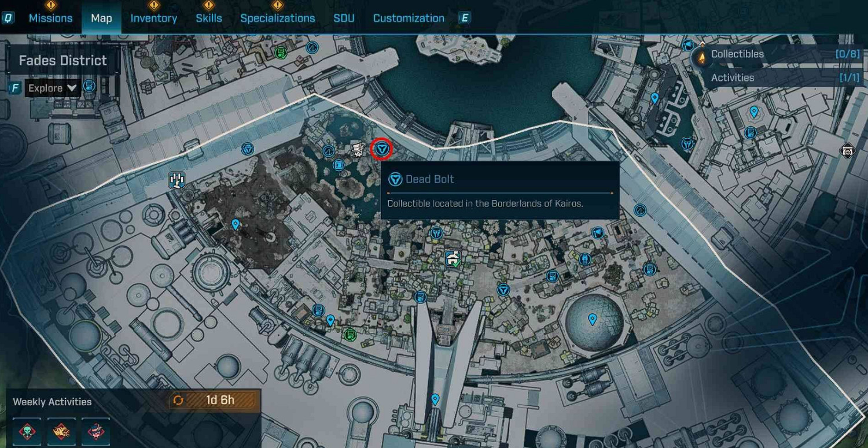This screenshot has height=448, width=868.
Task: Click the blue pin on the geodesic dome
Action: tap(592, 319)
